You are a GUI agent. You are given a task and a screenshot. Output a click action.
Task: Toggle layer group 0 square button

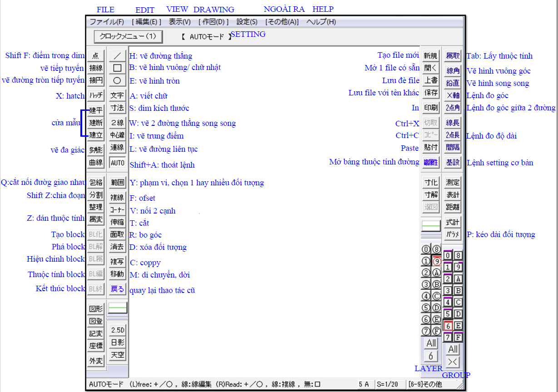[448, 256]
